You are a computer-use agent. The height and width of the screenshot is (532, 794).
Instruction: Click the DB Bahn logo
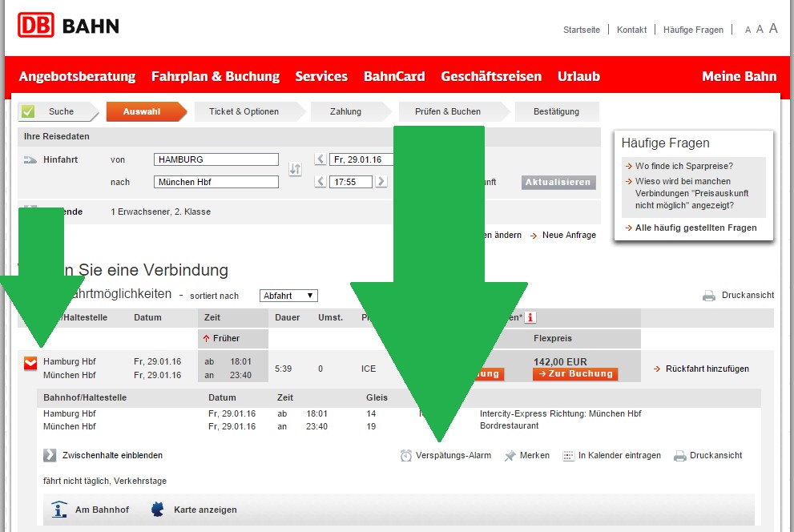68,26
